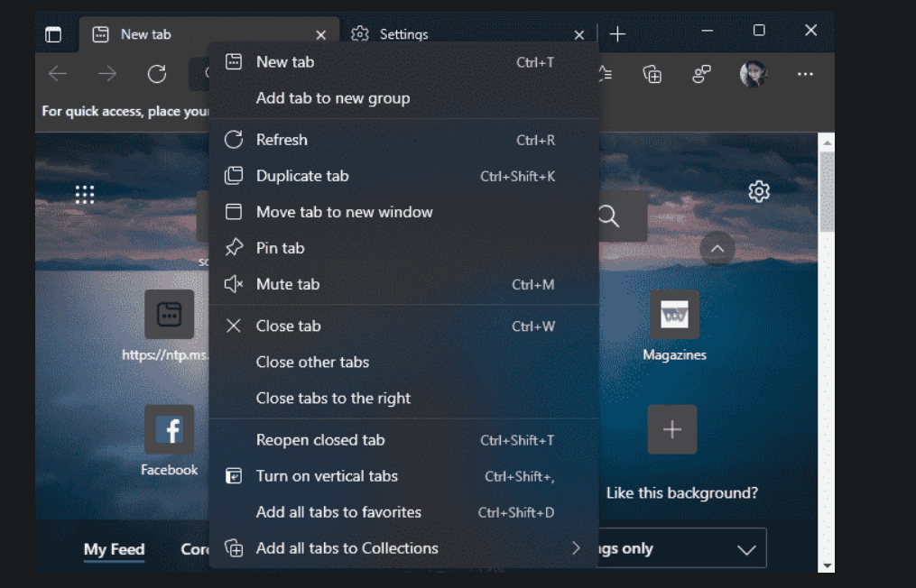Click the scrollbar down arrow
The image size is (916, 588).
pos(828,565)
